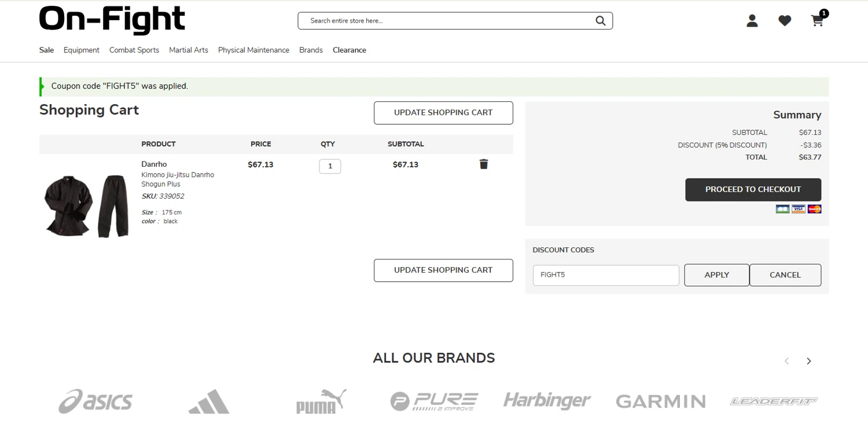868x424 pixels.
Task: Click the Summary heading
Action: point(797,115)
